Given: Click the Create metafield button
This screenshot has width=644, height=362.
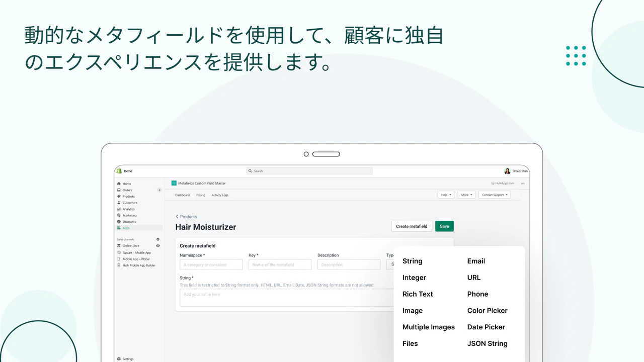Looking at the screenshot, I should pos(412,226).
